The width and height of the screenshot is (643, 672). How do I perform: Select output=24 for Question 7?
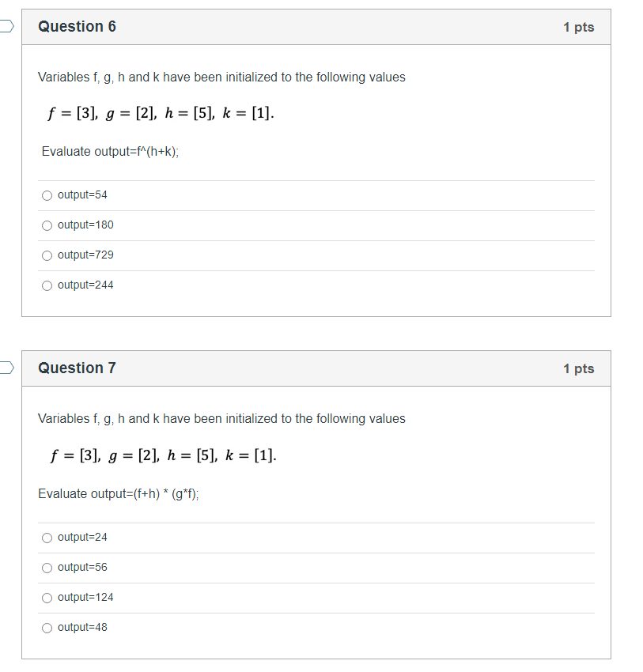[x=47, y=538]
